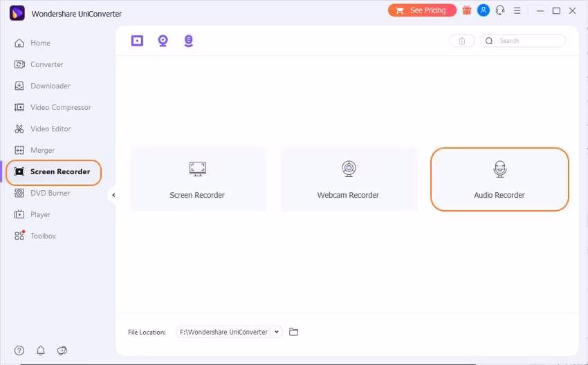Open the output folder icon

click(x=293, y=332)
